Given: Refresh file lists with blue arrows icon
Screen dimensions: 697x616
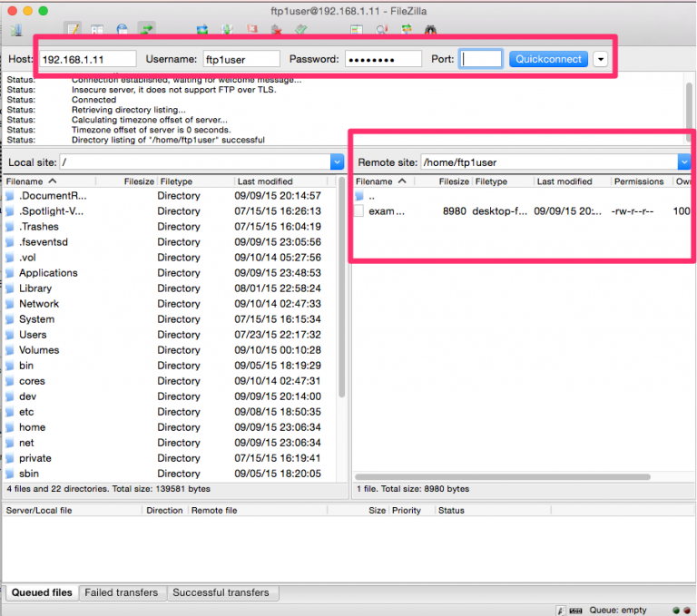Looking at the screenshot, I should [x=202, y=29].
